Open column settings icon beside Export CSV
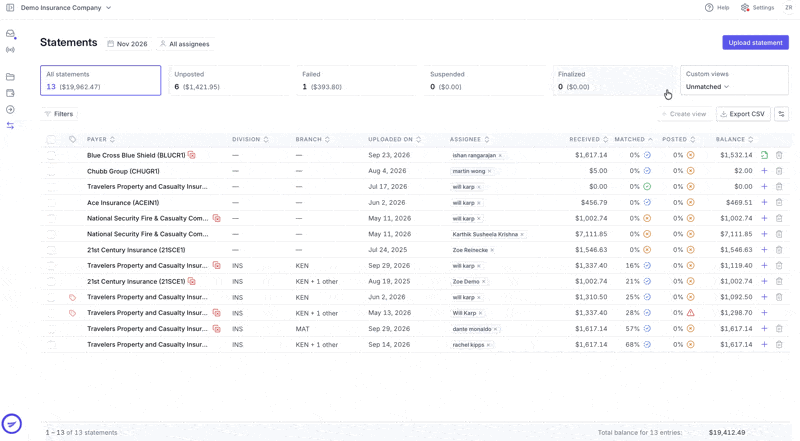Image resolution: width=800 pixels, height=441 pixels. pos(781,114)
